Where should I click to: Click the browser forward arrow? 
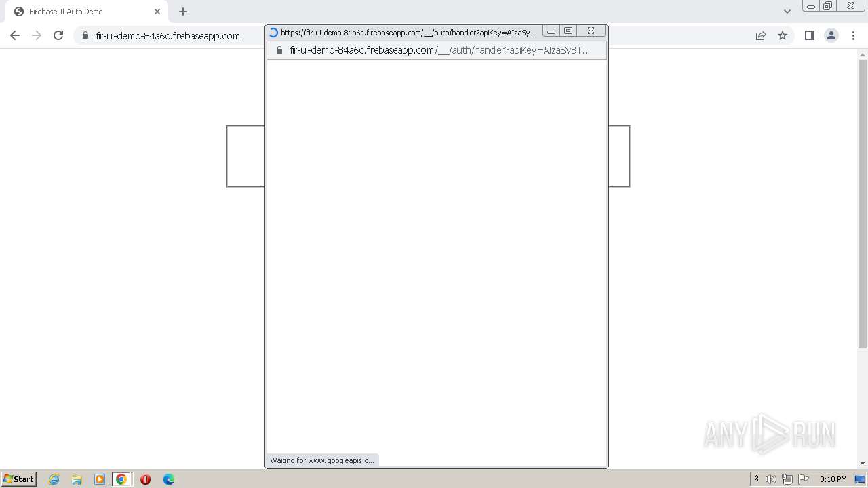click(37, 35)
